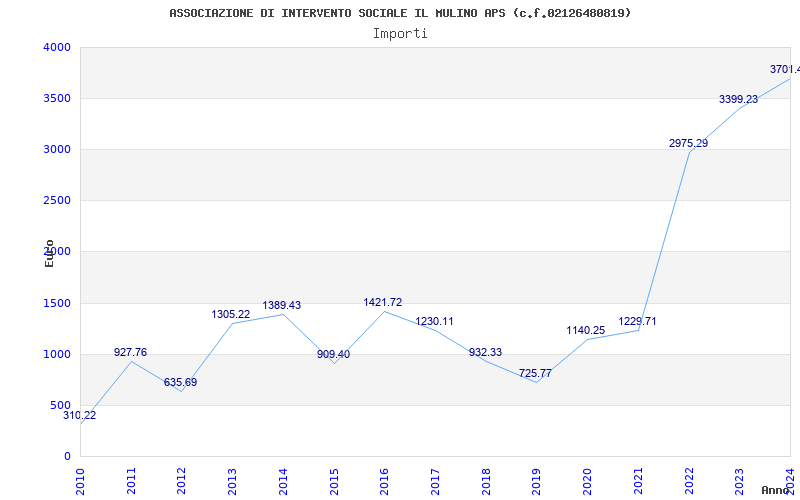Select the 2022 x-axis label
This screenshot has height=500, width=800.
click(689, 481)
